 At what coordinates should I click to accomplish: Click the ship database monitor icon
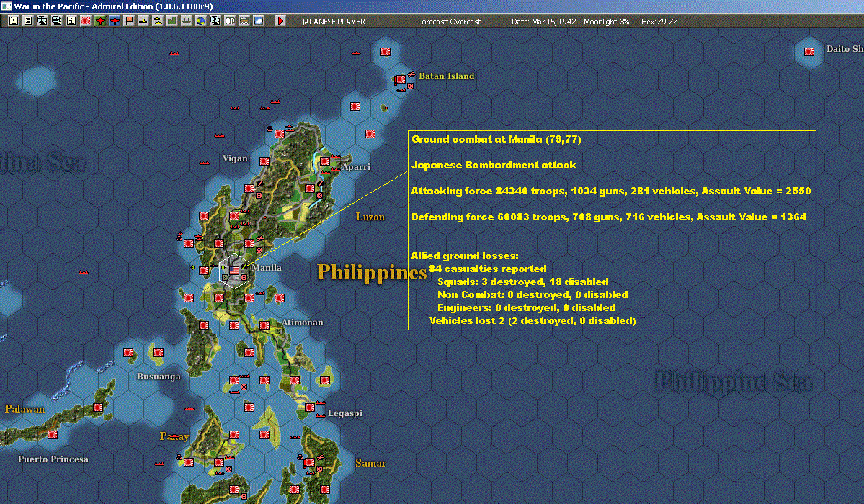(x=57, y=21)
